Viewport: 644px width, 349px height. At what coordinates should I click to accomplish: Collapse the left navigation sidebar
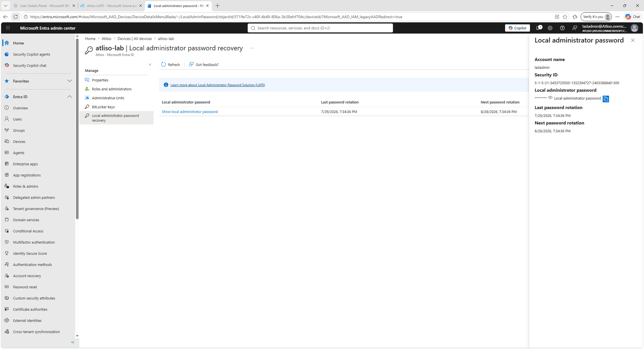point(73,342)
